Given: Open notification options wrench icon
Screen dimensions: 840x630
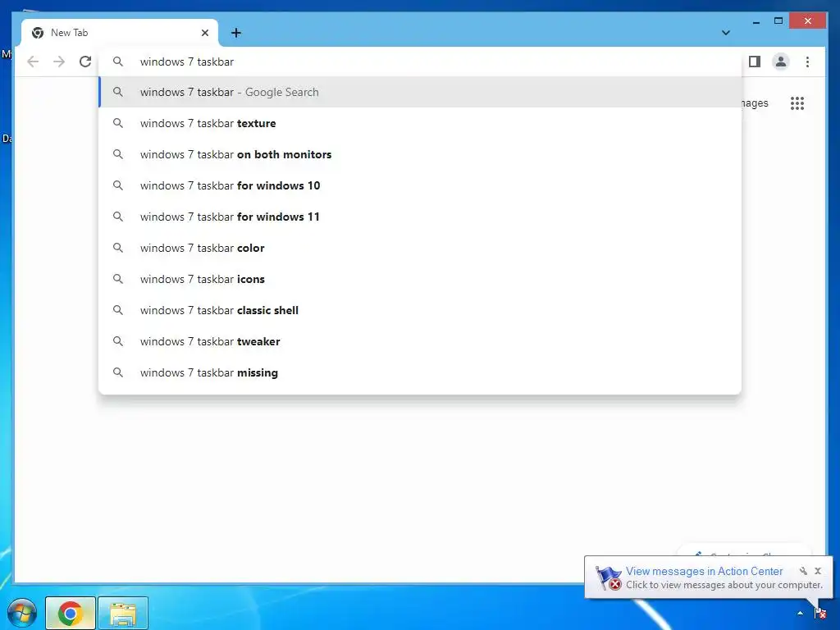Looking at the screenshot, I should pos(803,571).
